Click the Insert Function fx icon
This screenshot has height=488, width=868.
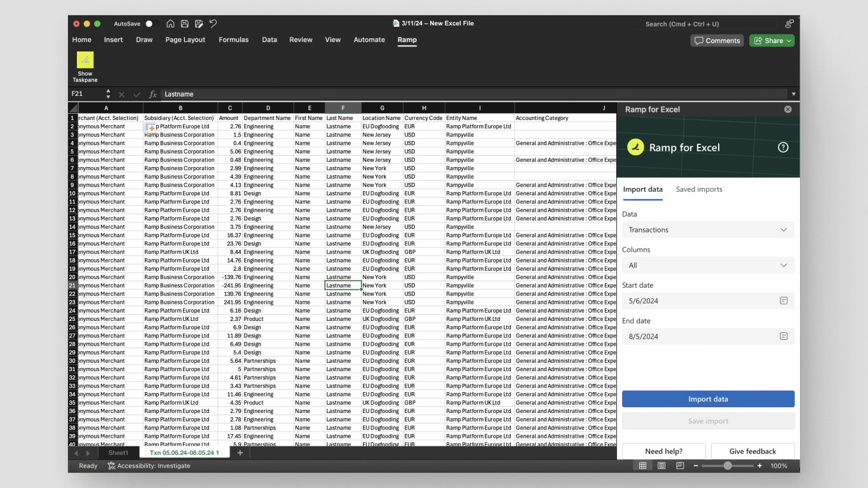[x=153, y=94]
